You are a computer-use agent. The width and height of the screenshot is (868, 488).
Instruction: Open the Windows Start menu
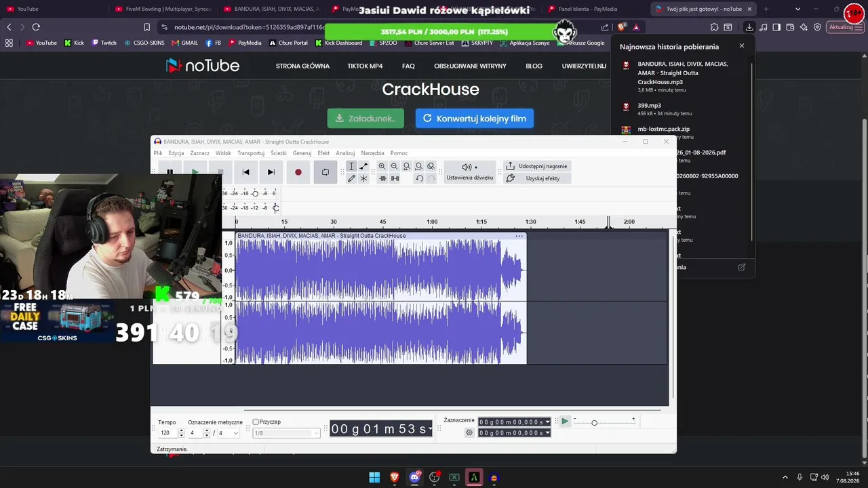[374, 477]
